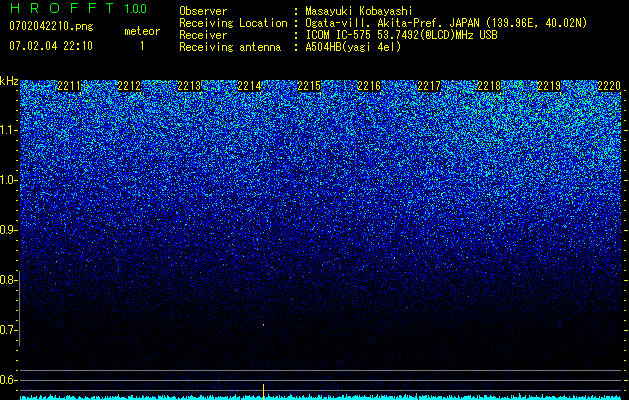Click observer name Masayuki Kobayashi
The image size is (629, 400).
pyautogui.click(x=359, y=11)
